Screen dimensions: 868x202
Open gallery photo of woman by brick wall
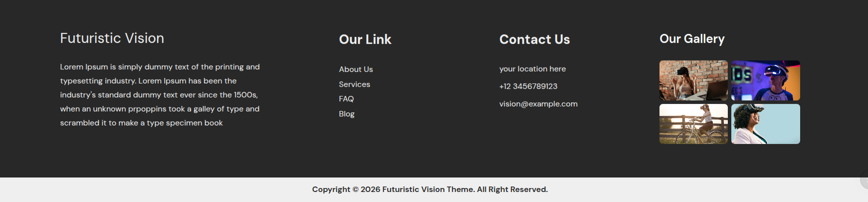[693, 80]
